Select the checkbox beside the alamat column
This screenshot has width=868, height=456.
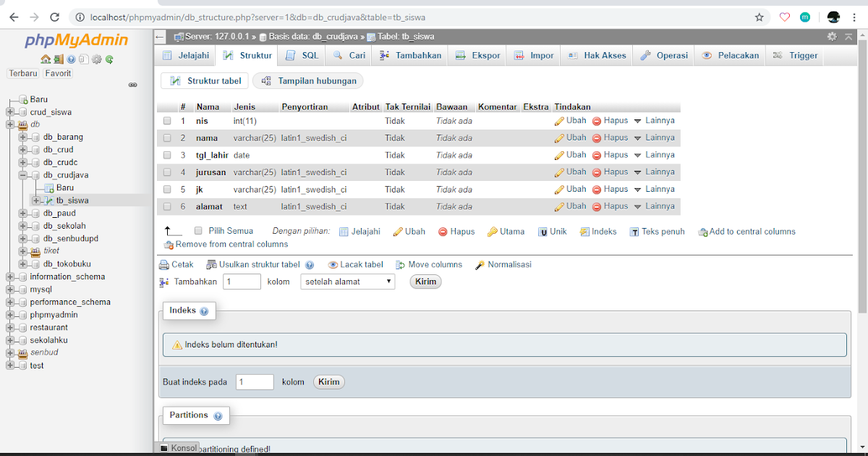[x=167, y=206]
